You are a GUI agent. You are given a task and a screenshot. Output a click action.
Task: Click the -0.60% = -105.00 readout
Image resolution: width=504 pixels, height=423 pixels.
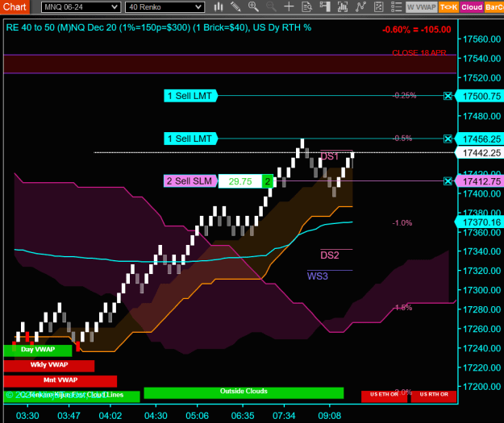[417, 30]
